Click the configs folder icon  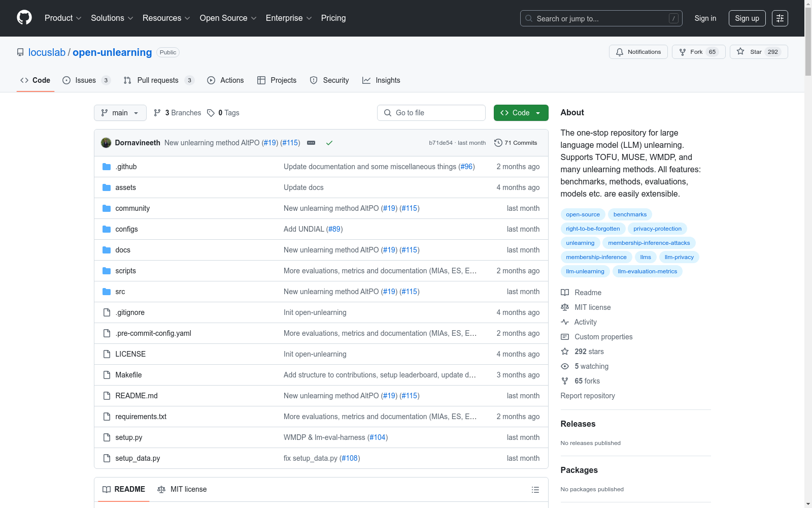(x=107, y=229)
